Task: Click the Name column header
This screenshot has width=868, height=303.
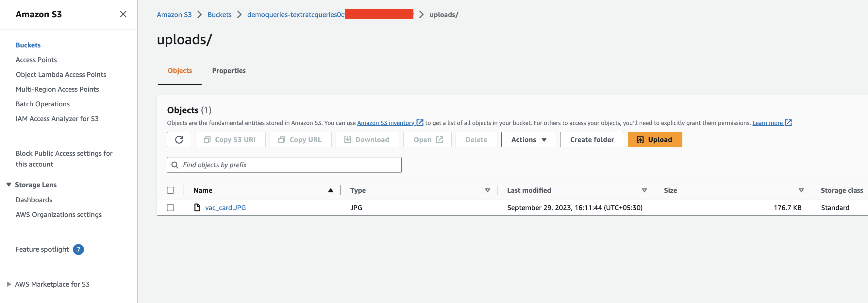Action: point(203,191)
